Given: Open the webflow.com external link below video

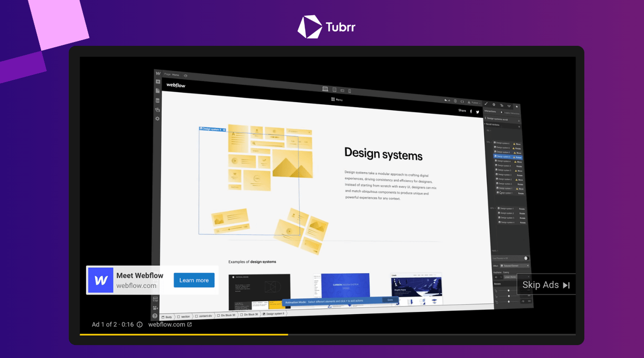Looking at the screenshot, I should click(170, 325).
